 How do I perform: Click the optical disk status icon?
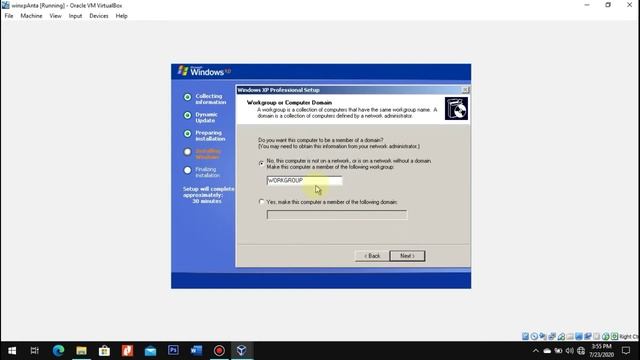tap(534, 337)
